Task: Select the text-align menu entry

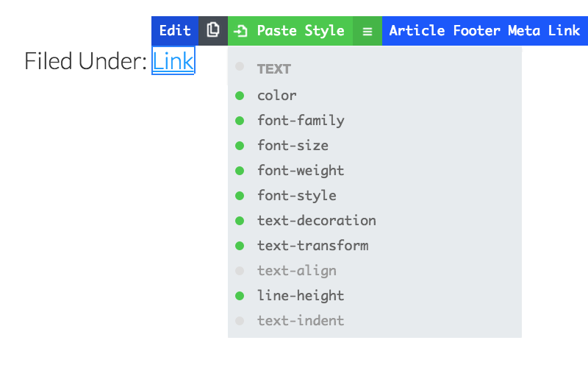Action: pyautogui.click(x=297, y=271)
